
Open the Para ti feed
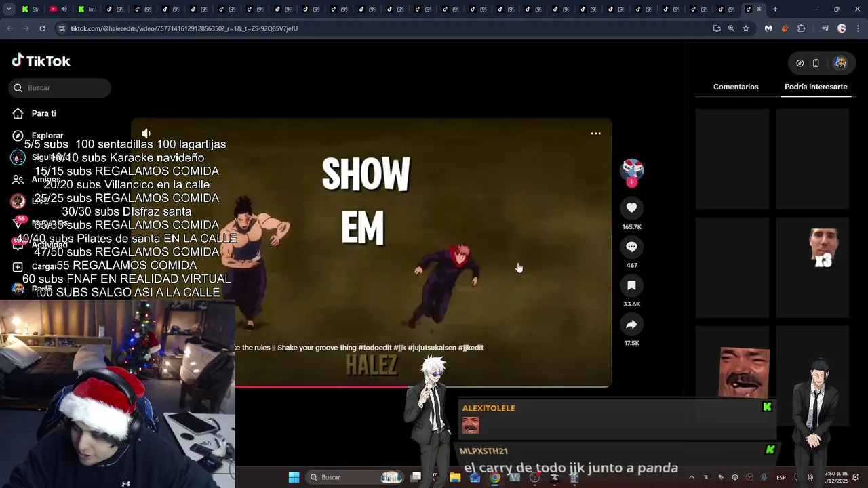click(x=43, y=113)
